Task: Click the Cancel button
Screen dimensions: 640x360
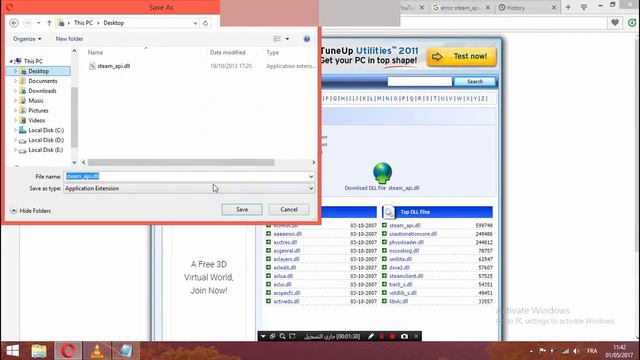Action: pyautogui.click(x=289, y=209)
